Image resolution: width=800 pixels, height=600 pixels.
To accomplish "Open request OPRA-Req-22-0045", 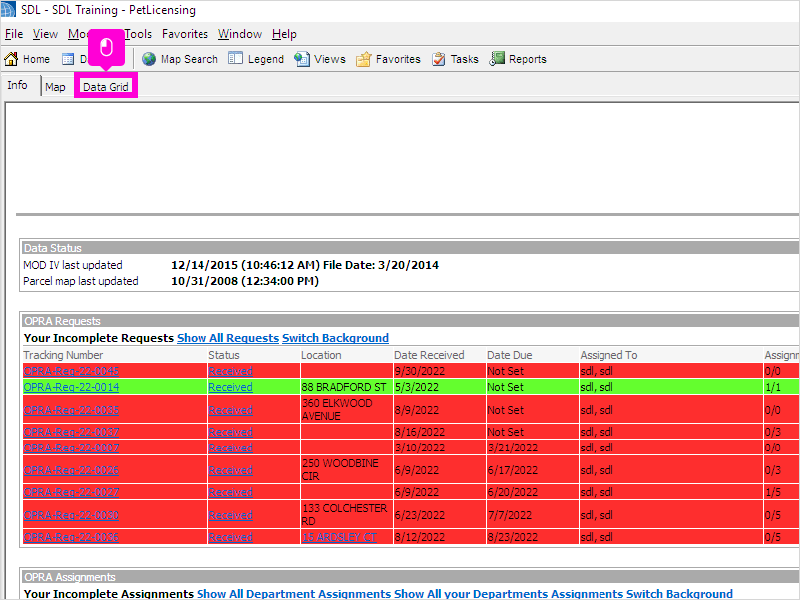I will click(71, 371).
